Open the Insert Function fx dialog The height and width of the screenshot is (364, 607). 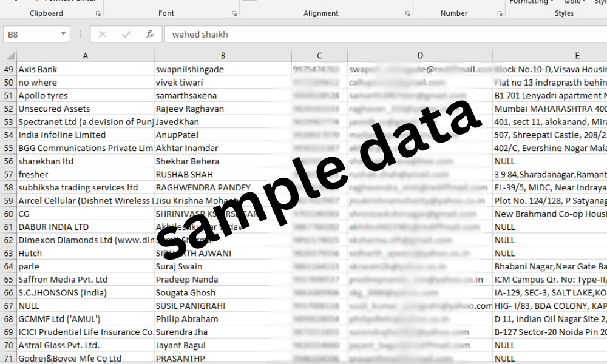(150, 35)
